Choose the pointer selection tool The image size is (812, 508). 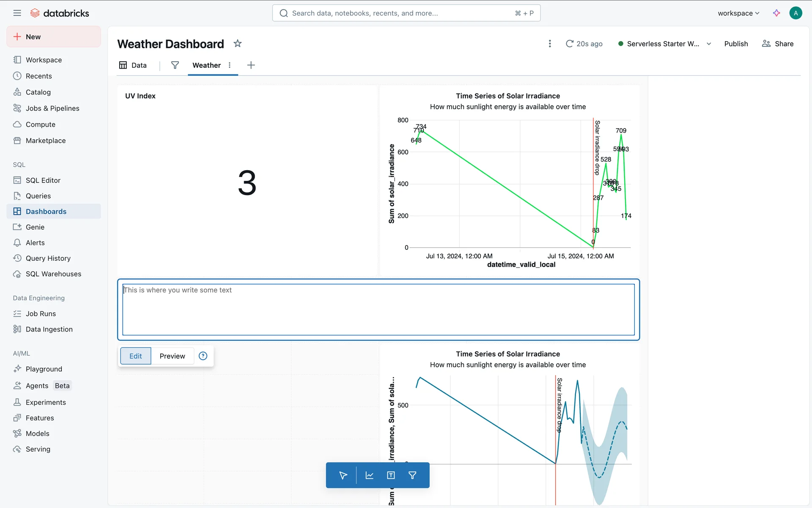pyautogui.click(x=343, y=475)
